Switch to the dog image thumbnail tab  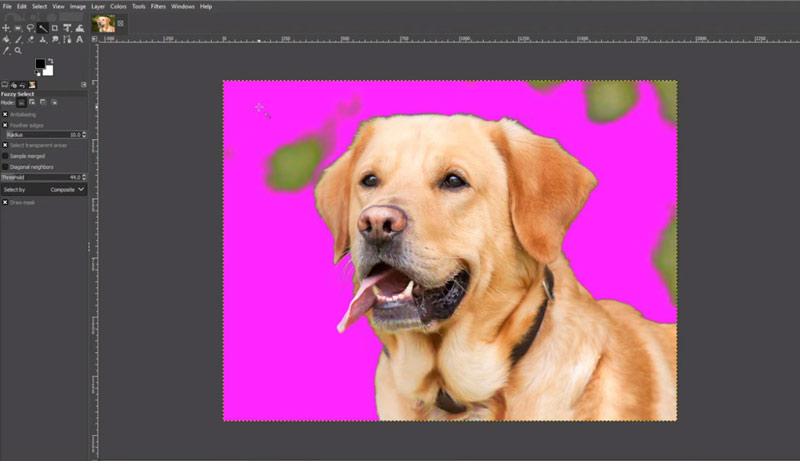click(104, 23)
